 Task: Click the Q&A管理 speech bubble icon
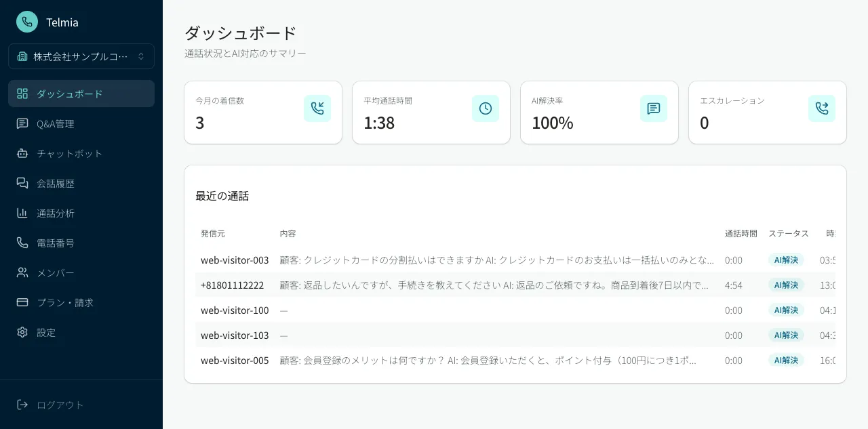pos(22,123)
